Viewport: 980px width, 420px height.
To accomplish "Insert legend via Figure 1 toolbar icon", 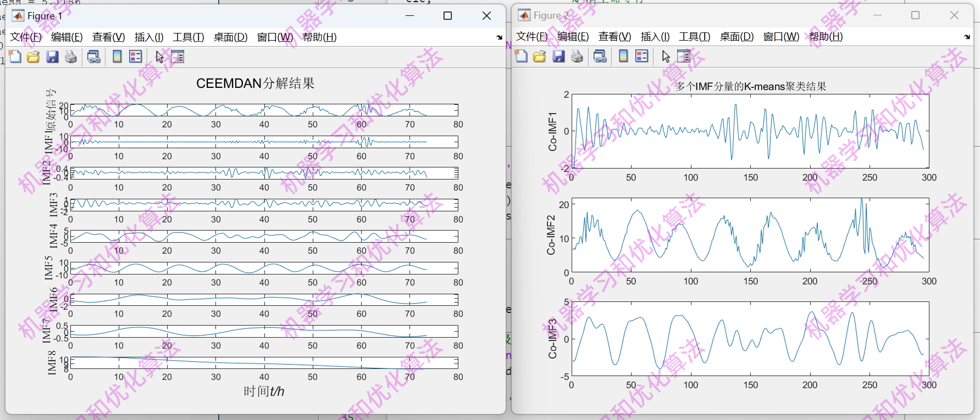I will (135, 57).
